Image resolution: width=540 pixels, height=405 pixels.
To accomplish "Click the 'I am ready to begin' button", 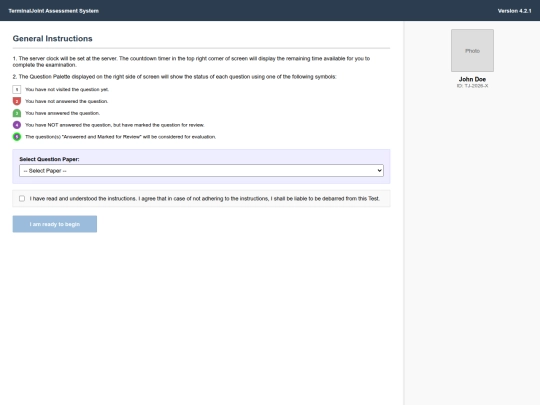I will click(55, 224).
